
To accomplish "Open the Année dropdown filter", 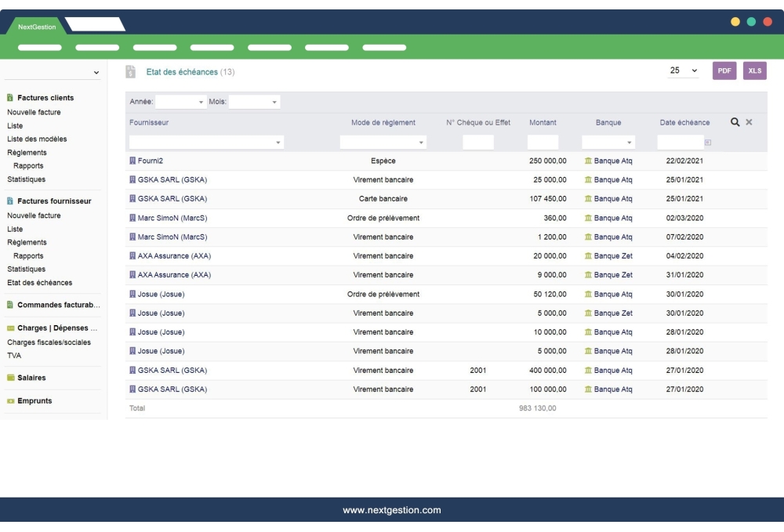I will click(x=180, y=102).
